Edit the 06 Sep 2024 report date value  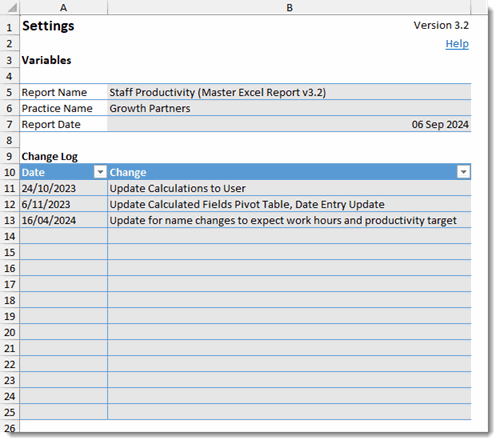pyautogui.click(x=289, y=124)
